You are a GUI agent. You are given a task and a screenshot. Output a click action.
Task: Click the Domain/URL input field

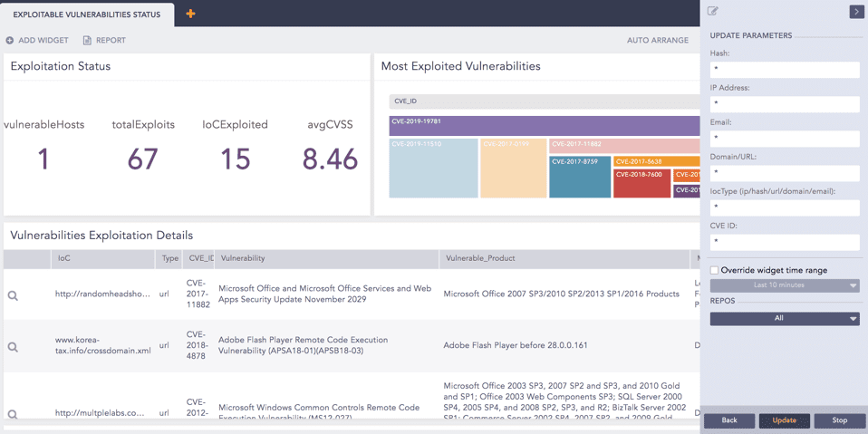point(785,173)
